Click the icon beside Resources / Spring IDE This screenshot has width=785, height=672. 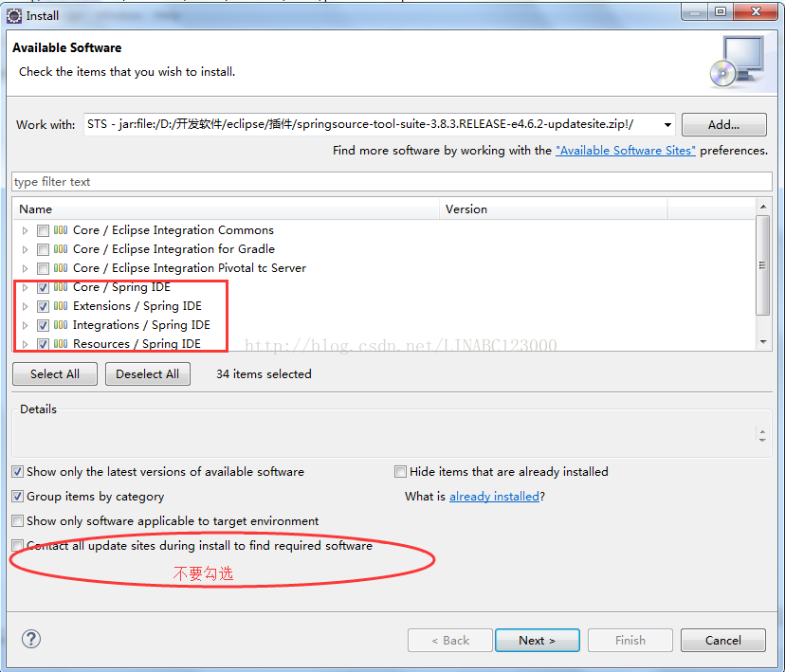click(x=61, y=343)
